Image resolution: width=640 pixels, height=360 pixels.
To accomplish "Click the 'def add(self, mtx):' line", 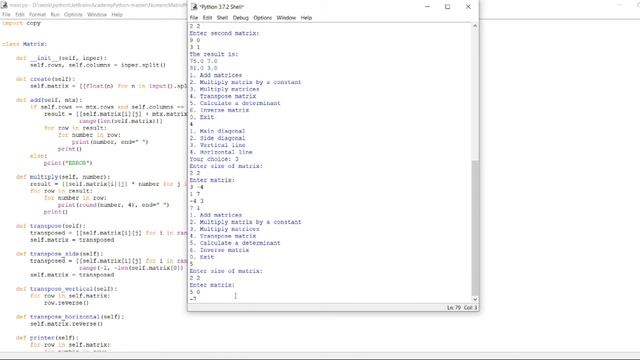I will [x=49, y=100].
